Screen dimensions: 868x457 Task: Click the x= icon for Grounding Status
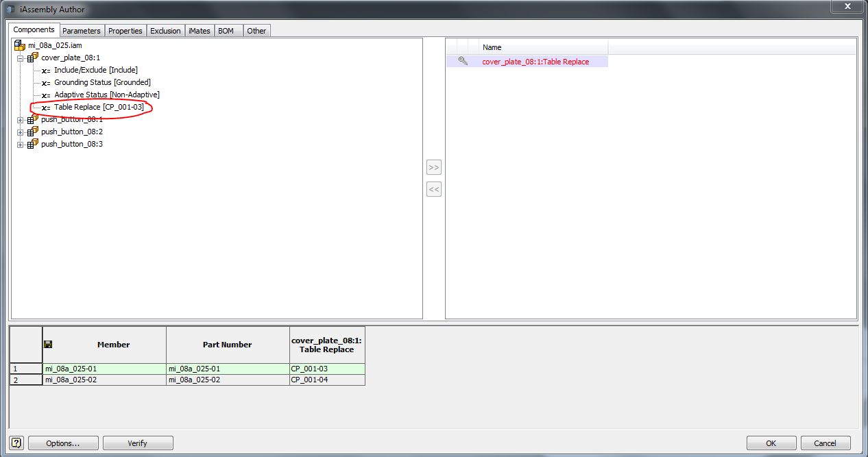45,82
